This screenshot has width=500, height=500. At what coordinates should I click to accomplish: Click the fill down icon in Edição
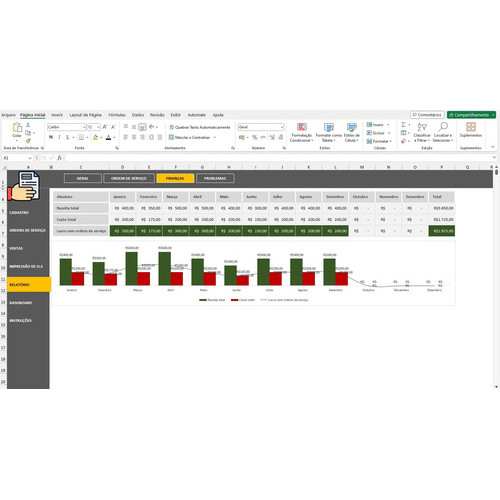(404, 133)
